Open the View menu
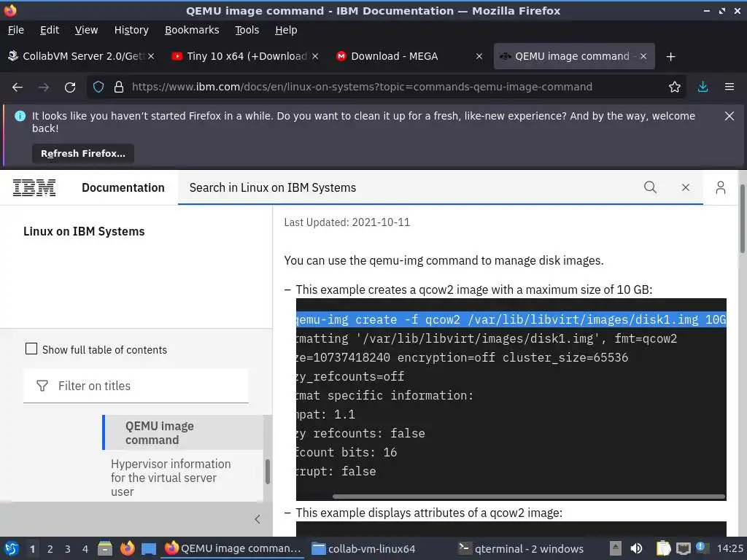The image size is (747, 560). 86,30
